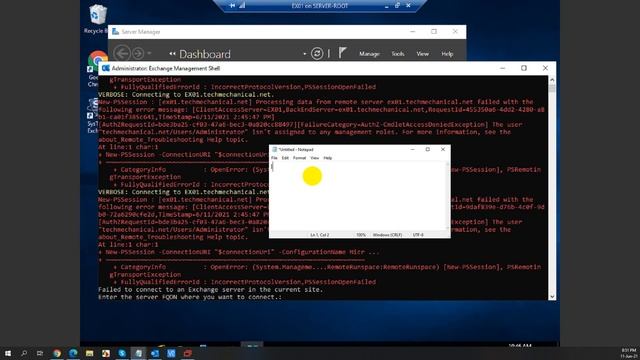This screenshot has width=640, height=360.
Task: Open the View menu in Server Manager
Action: 422,54
